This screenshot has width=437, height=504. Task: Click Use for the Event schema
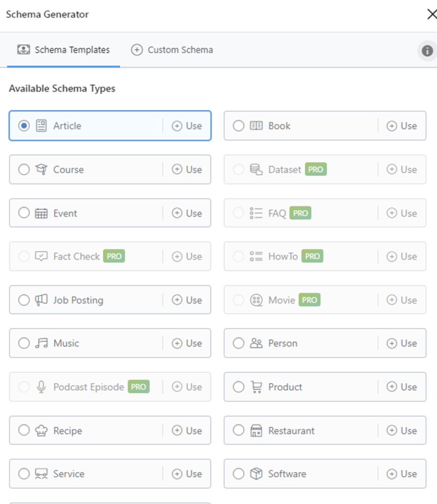[187, 213]
